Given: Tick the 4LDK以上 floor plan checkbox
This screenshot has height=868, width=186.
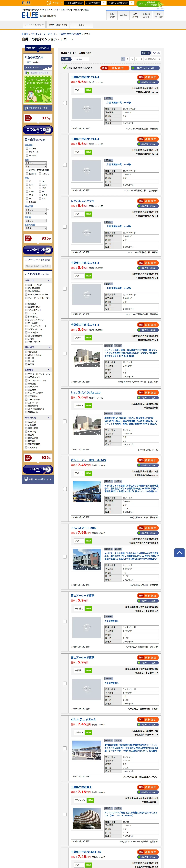Looking at the screenshot, I should point(27,202).
